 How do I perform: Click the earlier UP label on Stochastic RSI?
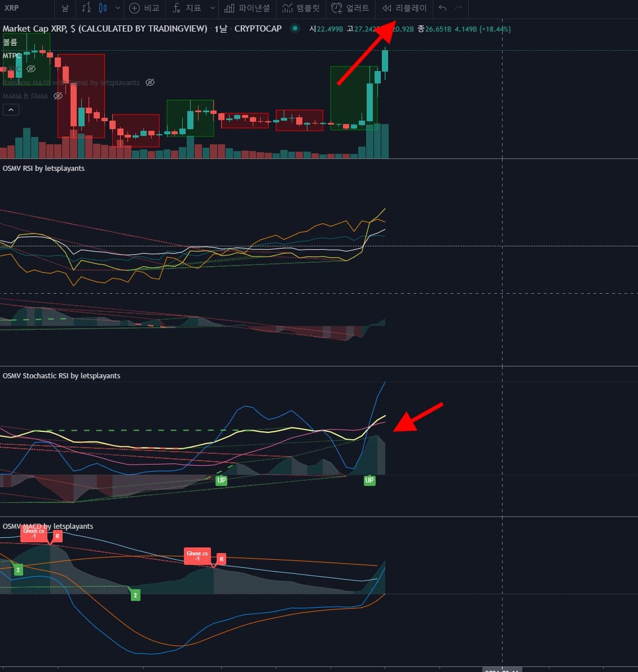pos(221,480)
